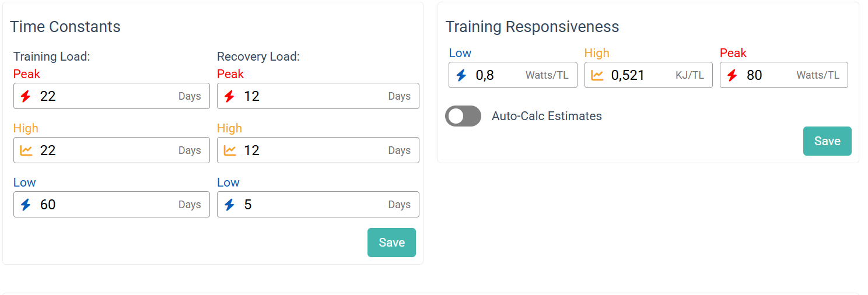Click red bolt icon in Responsiveness Peak field
The width and height of the screenshot is (868, 295).
click(x=732, y=75)
